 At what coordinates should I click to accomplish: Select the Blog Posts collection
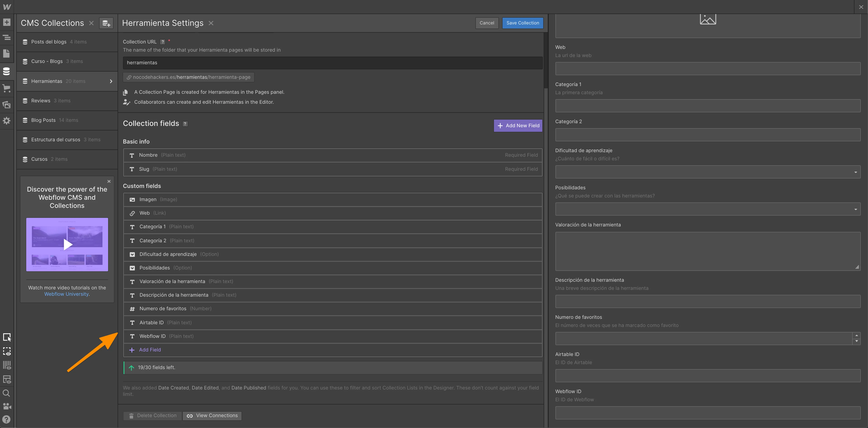(x=43, y=120)
